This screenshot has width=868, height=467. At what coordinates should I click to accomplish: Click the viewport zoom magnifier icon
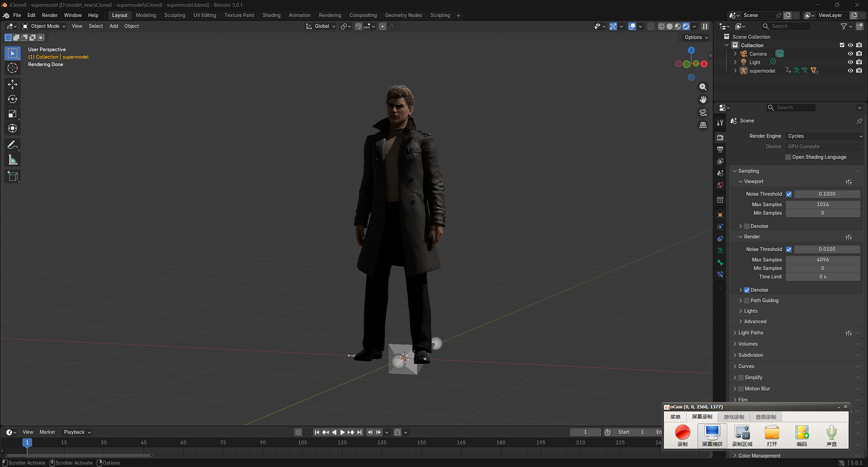tap(703, 87)
